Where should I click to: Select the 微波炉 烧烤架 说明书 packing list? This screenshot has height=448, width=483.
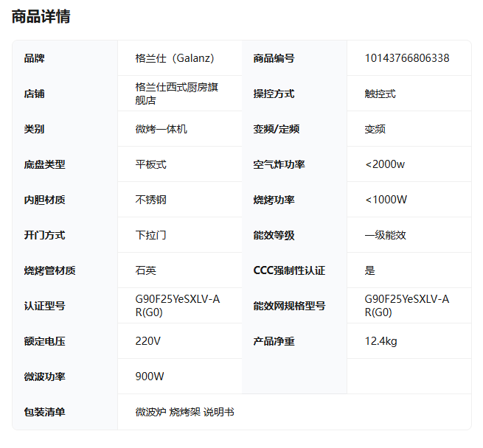(184, 412)
